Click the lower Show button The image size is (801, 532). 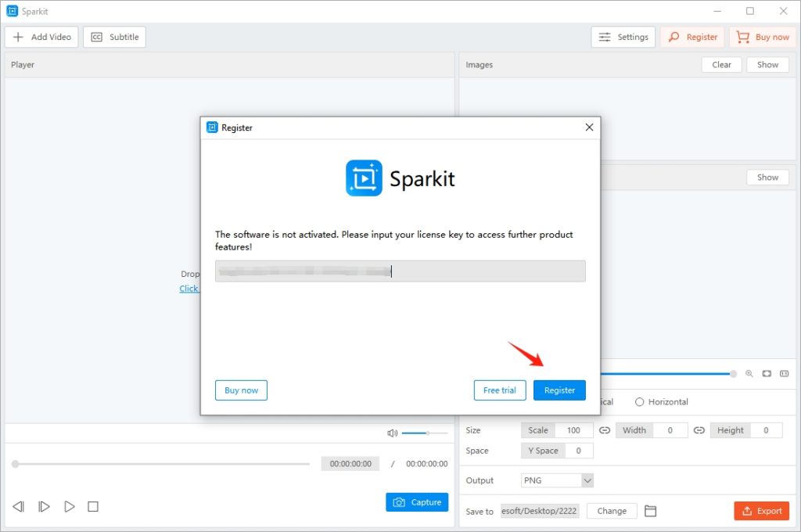pos(767,178)
